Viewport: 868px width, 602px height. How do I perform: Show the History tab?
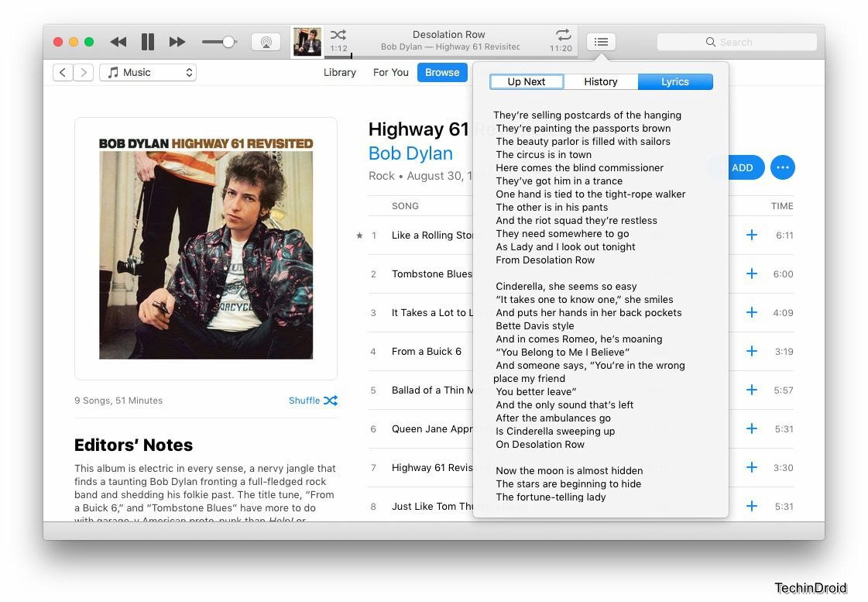click(601, 82)
